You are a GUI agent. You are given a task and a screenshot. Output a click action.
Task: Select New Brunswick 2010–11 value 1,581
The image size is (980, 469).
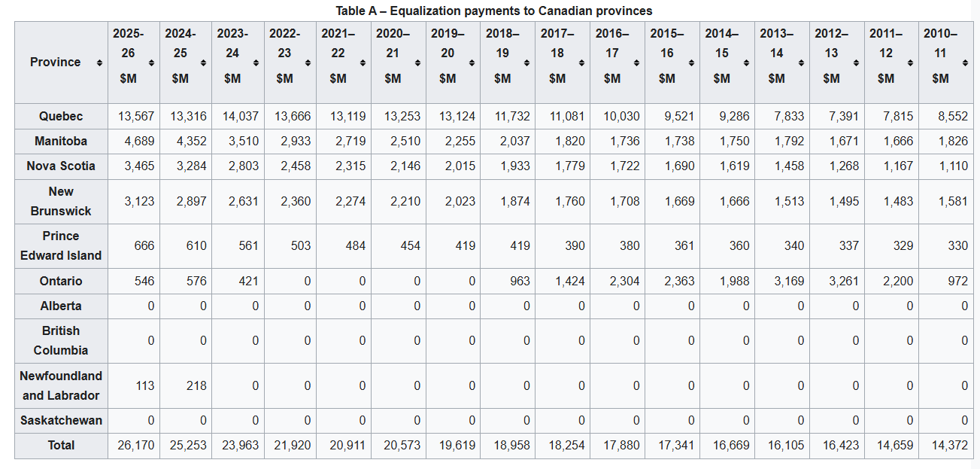click(953, 201)
